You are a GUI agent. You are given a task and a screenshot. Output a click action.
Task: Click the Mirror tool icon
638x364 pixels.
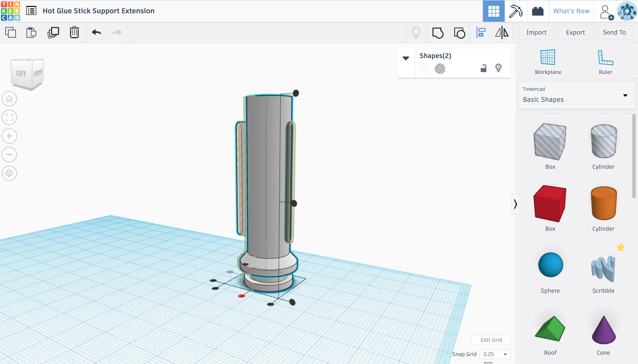tap(502, 33)
